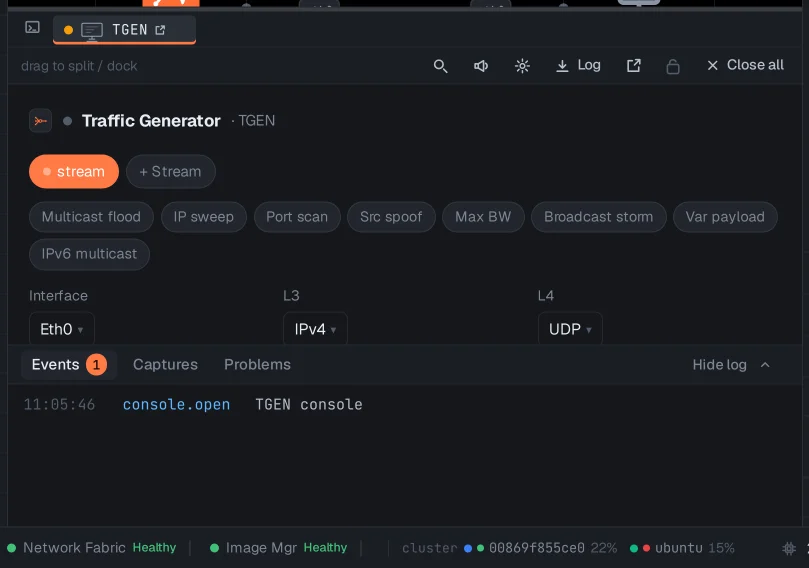Switch to the Problems tab
The image size is (809, 568).
[x=257, y=365]
